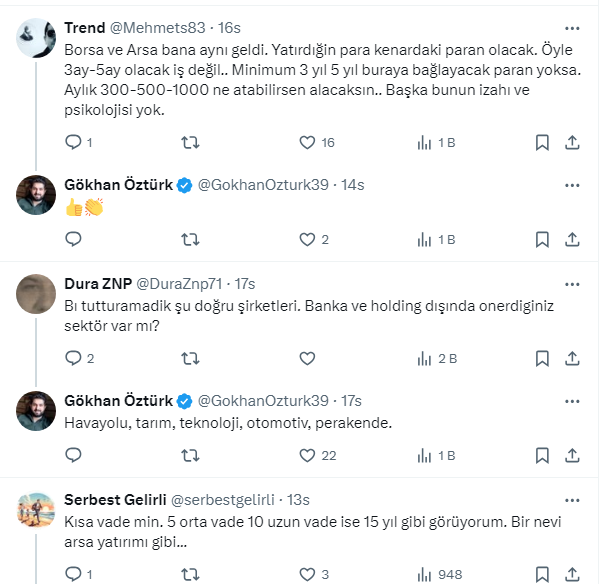Share Trend's tweet
This screenshot has height=584, width=604.
(x=573, y=143)
